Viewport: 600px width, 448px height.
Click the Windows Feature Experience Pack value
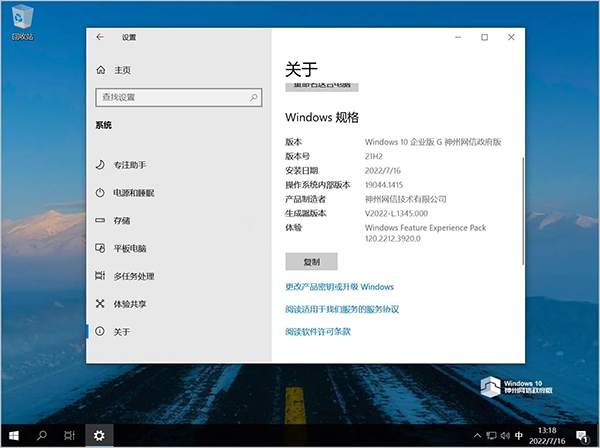pos(426,233)
